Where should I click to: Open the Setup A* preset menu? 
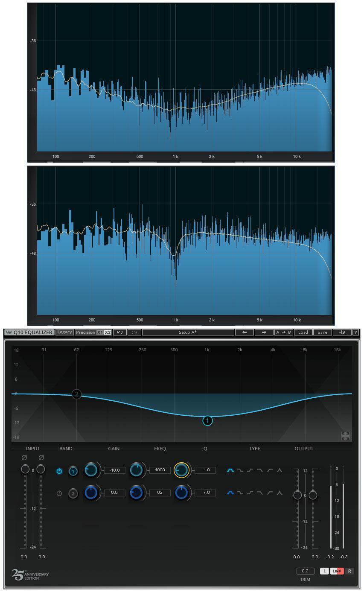click(188, 332)
